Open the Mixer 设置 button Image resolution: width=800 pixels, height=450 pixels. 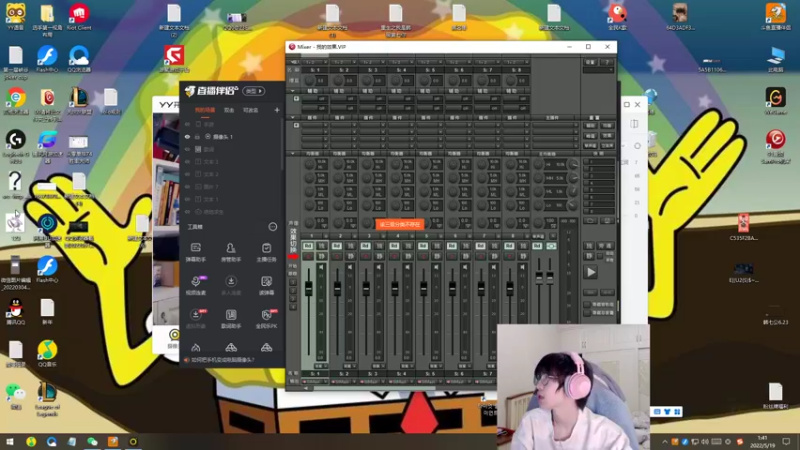[x=590, y=62]
